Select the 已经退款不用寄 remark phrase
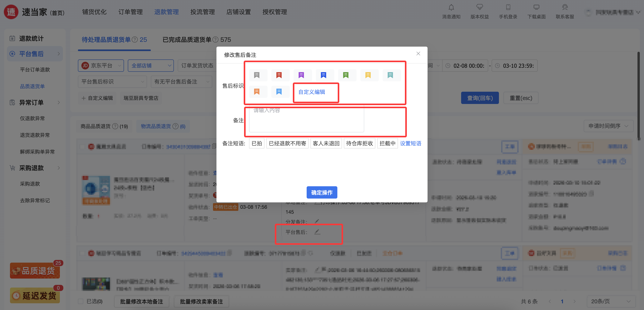The height and width of the screenshot is (310, 644). coord(287,143)
